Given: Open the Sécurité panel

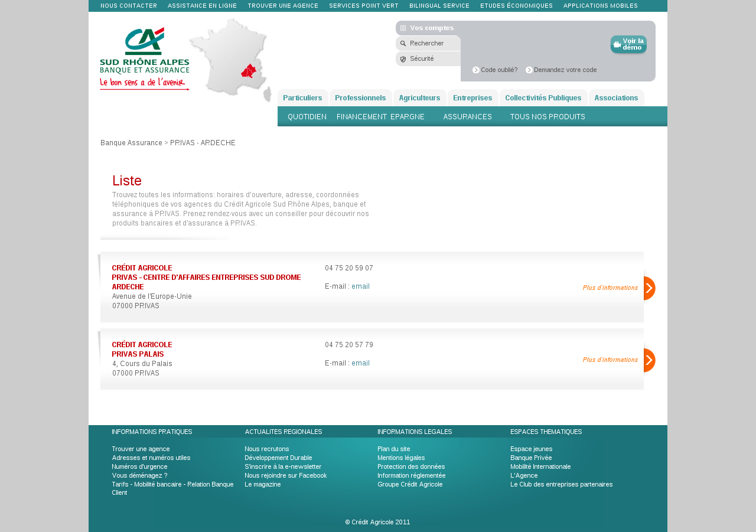Looking at the screenshot, I should coord(428,59).
